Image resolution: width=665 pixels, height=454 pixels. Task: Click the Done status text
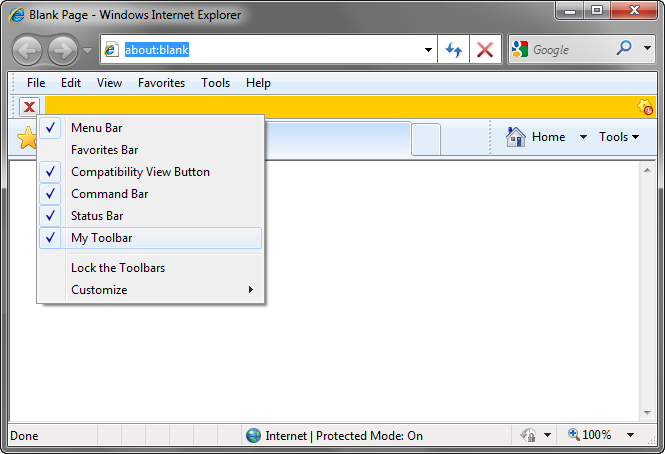tap(24, 436)
